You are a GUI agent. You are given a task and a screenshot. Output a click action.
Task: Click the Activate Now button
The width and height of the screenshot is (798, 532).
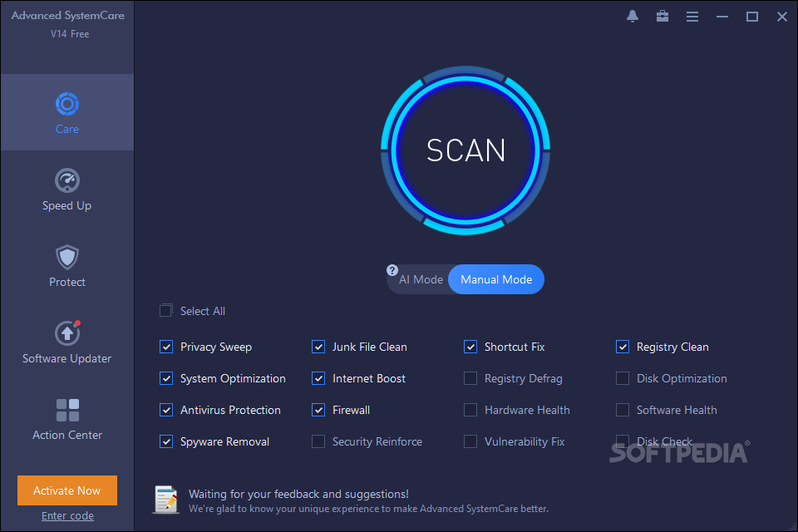67,490
